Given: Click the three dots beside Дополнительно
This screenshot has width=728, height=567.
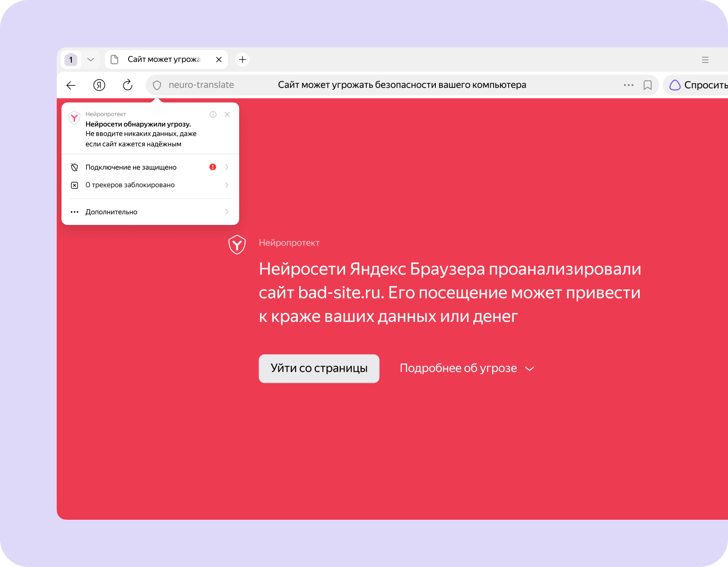Looking at the screenshot, I should [x=74, y=212].
